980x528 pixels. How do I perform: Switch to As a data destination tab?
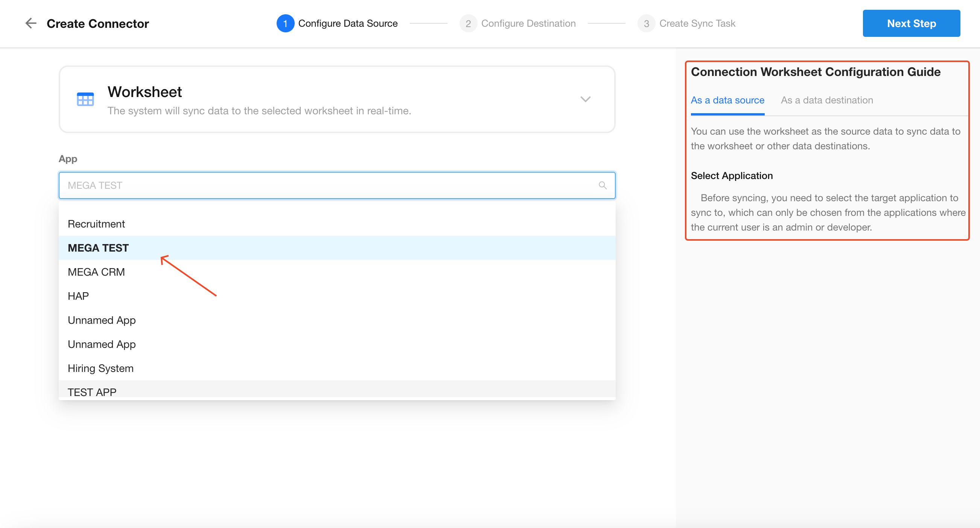point(827,100)
